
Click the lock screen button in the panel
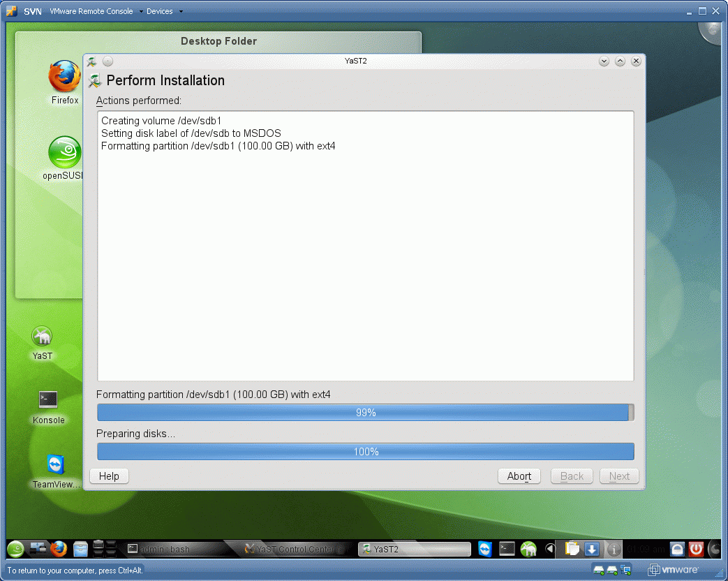point(677,550)
